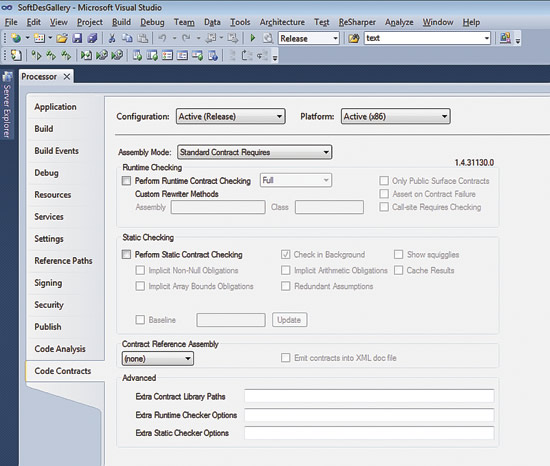The image size is (550, 466).
Task: Click the Paste clipboard icon
Action: [x=142, y=38]
